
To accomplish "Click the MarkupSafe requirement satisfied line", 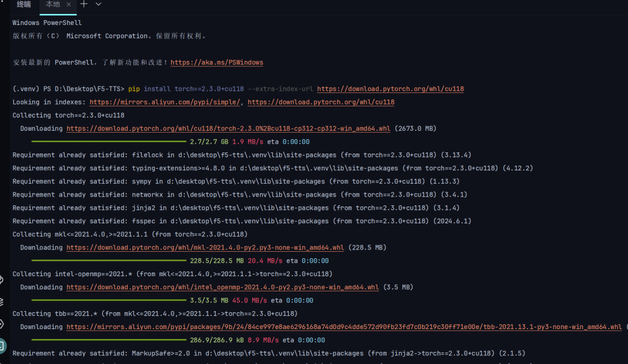I will [x=269, y=353].
